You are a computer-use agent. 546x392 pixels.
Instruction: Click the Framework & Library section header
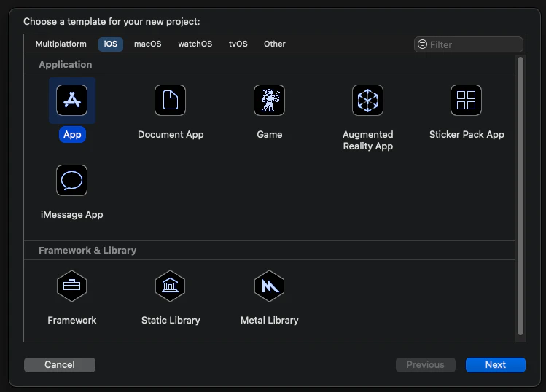[x=87, y=251]
